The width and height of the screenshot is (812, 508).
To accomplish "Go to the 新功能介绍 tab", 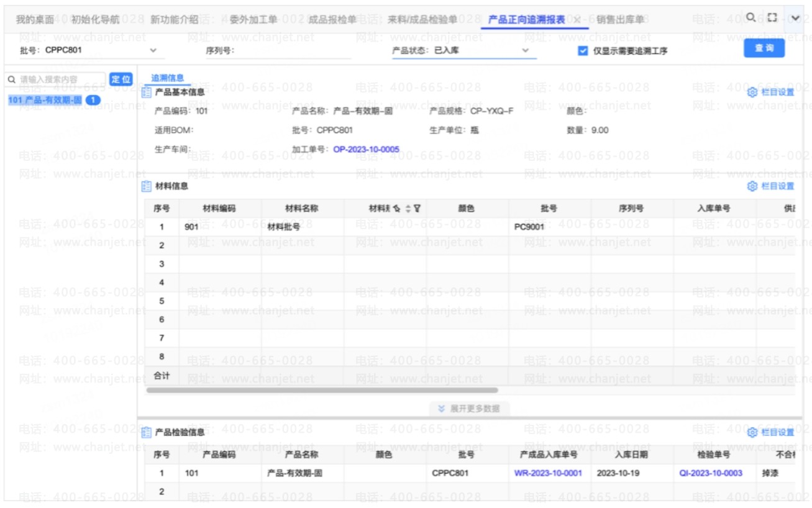I will [x=175, y=20].
